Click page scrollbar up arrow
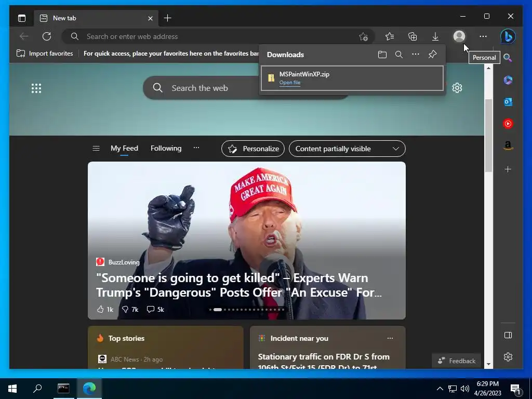Viewport: 532px width, 399px height. pyautogui.click(x=488, y=68)
